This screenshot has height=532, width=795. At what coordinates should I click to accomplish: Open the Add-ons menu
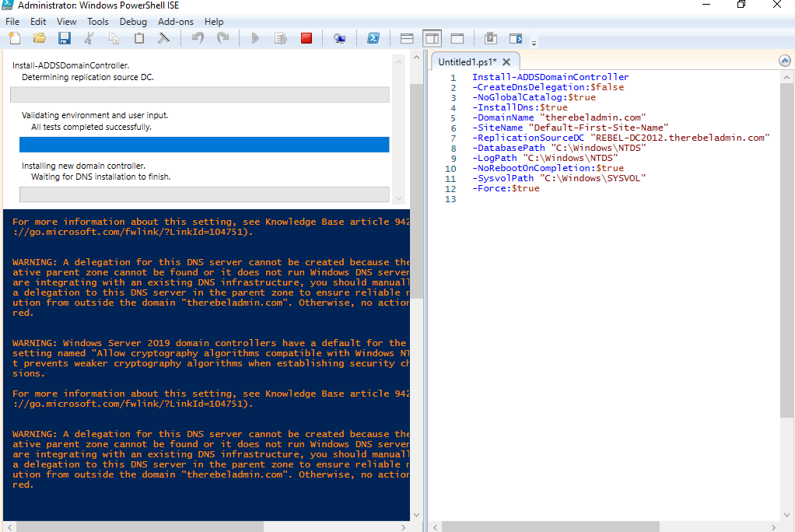(x=176, y=22)
